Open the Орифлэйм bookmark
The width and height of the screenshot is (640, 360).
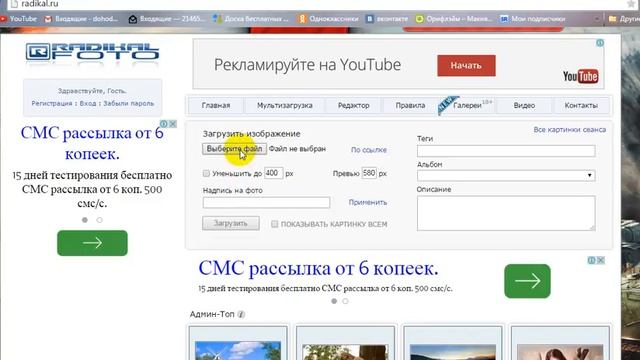tap(454, 19)
